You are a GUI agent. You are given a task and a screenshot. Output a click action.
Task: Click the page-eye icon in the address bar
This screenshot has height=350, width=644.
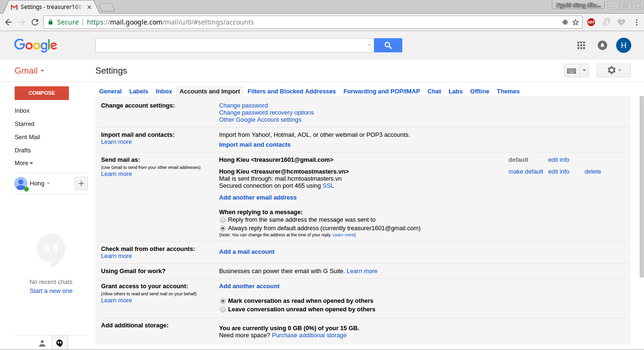(565, 22)
